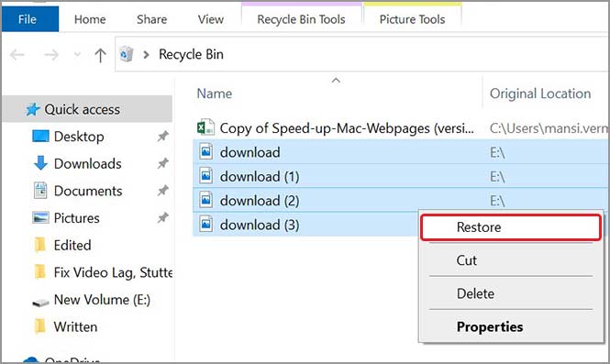Choose Delete from the context menu
This screenshot has height=364, width=610.
click(x=511, y=293)
